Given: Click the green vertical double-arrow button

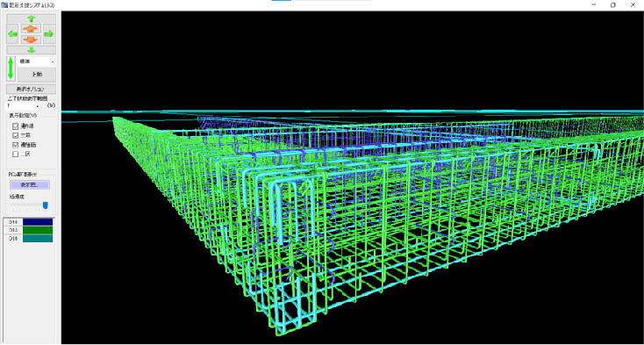Looking at the screenshot, I should (11, 69).
